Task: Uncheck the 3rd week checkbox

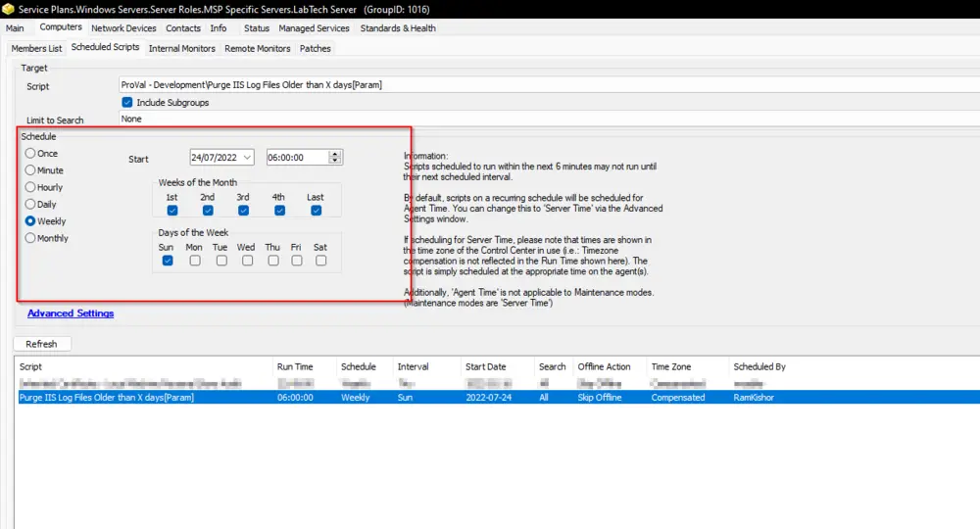Action: [244, 211]
